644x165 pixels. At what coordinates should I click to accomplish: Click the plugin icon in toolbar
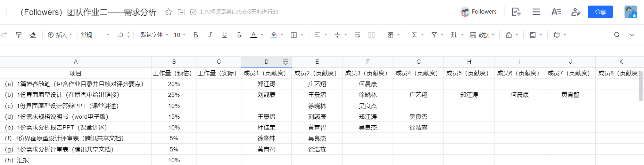click(x=557, y=35)
